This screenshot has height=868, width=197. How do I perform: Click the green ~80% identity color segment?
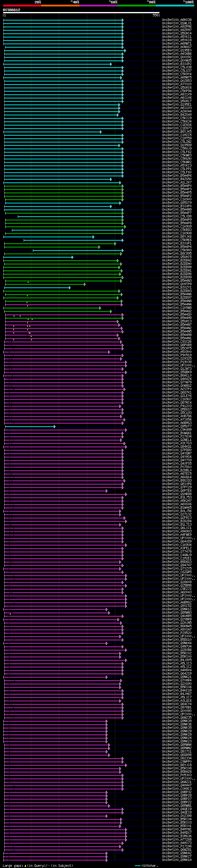coord(137,6)
